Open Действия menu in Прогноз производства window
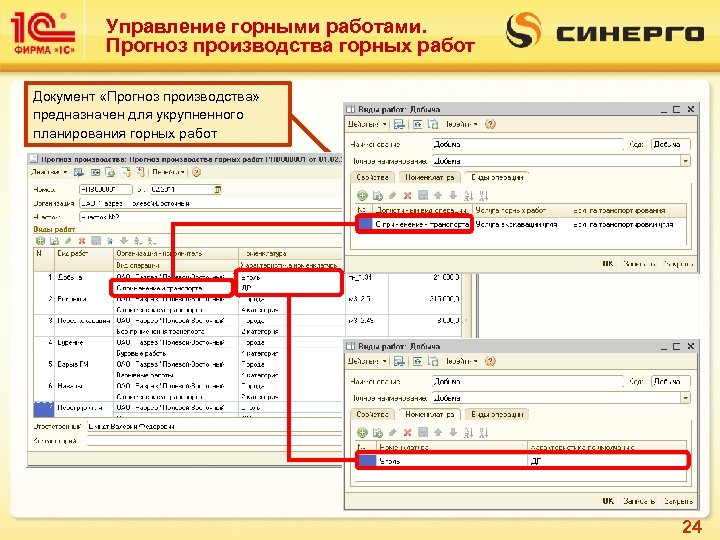Image resolution: width=720 pixels, height=540 pixels. [x=48, y=172]
